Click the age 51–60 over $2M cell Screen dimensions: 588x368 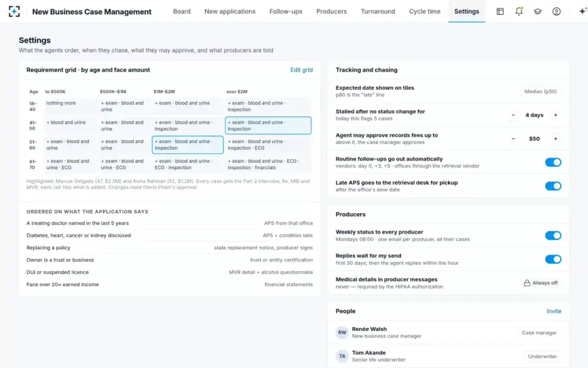click(x=268, y=145)
